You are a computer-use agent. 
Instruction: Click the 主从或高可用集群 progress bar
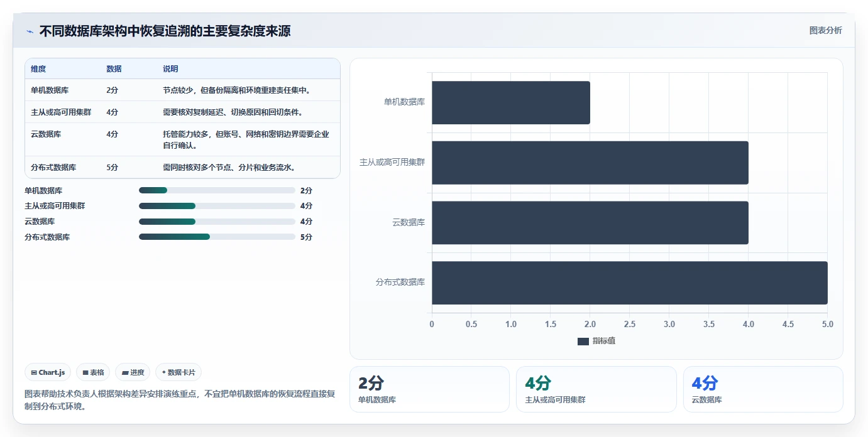click(217, 206)
